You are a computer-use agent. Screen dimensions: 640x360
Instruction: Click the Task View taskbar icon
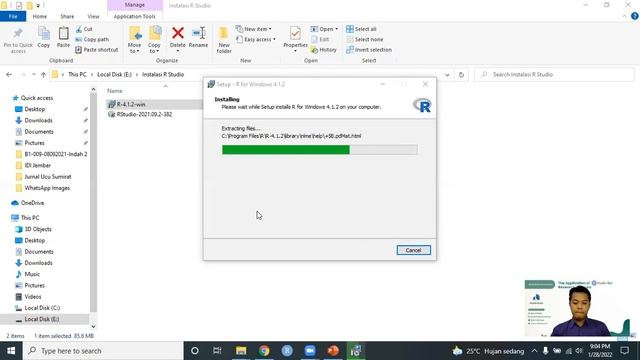point(217,351)
